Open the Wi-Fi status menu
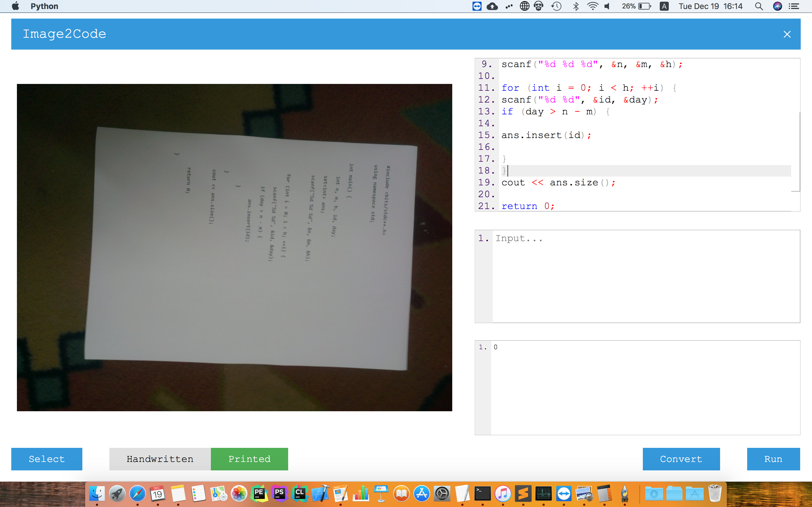This screenshot has width=812, height=507. point(593,6)
